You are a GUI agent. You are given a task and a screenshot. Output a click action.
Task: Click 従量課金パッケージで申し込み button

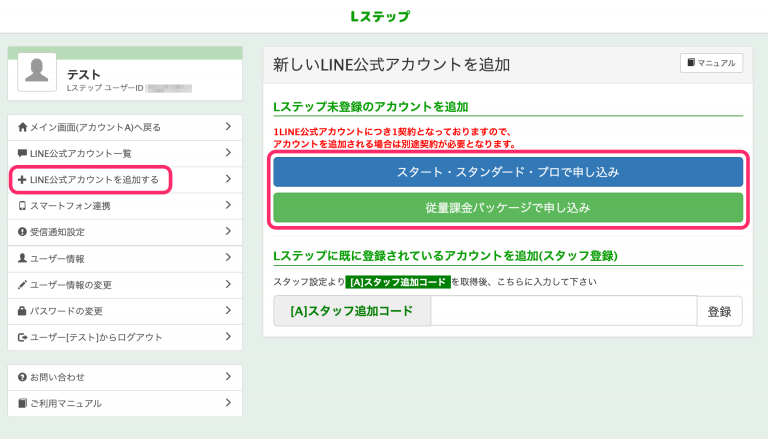coord(508,208)
